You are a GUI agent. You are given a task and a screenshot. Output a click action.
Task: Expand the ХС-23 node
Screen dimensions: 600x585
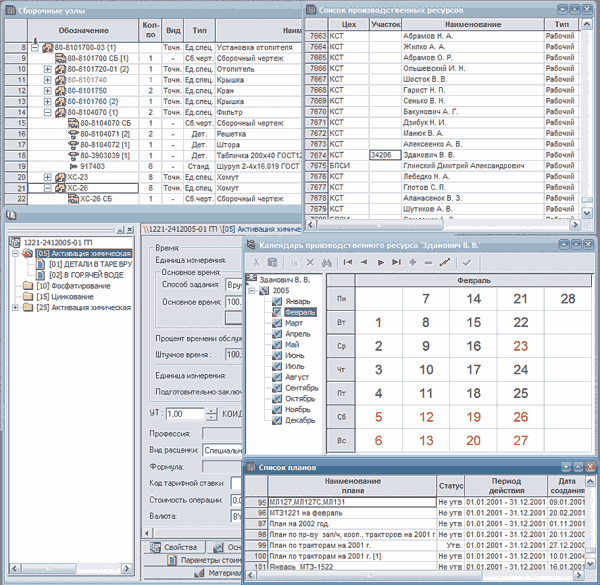[47, 178]
